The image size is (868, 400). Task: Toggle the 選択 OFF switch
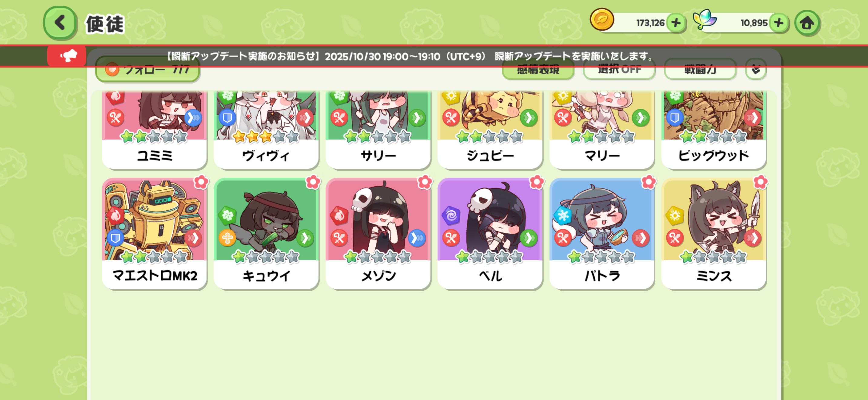coord(619,69)
